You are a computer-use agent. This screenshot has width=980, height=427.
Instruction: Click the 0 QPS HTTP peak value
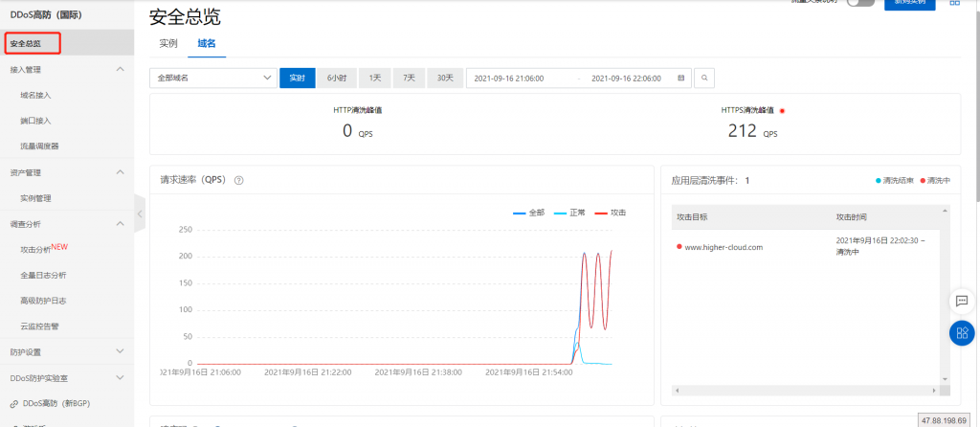(x=357, y=131)
